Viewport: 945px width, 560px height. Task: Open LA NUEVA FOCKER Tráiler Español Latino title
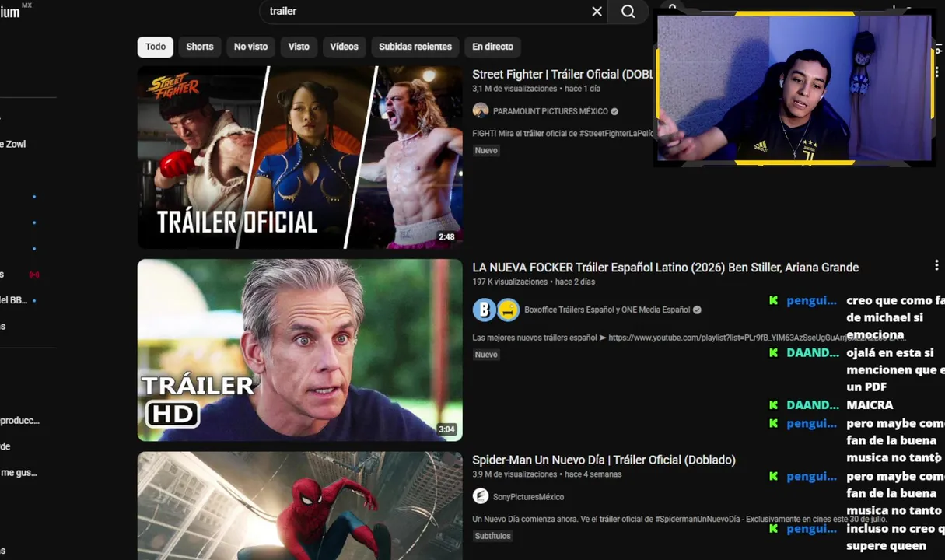(666, 268)
